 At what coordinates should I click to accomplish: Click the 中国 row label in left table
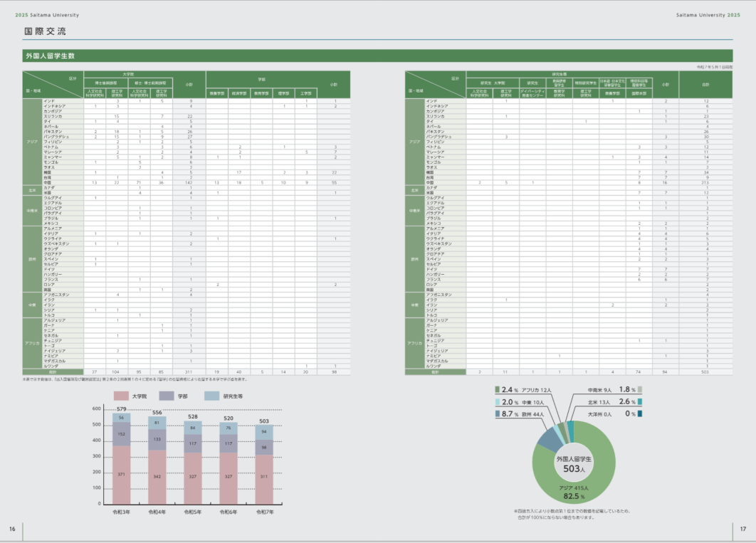(48, 183)
